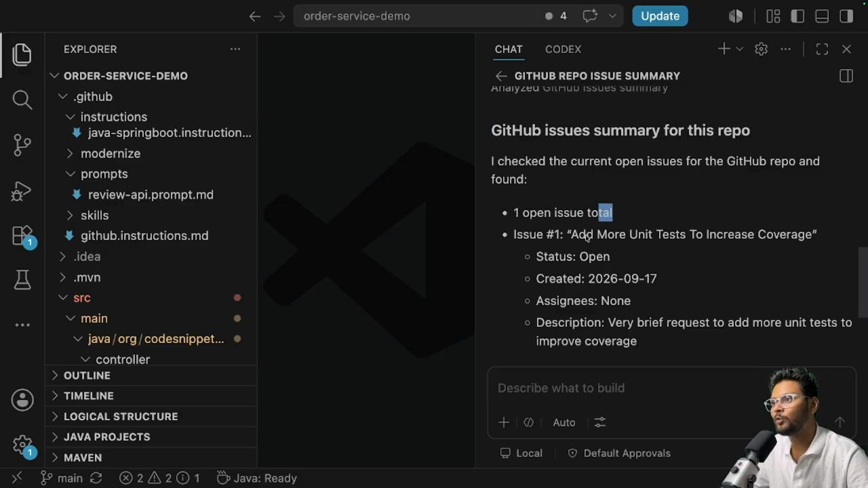The height and width of the screenshot is (488, 868).
Task: Open the Customize Layout button
Action: tap(773, 16)
